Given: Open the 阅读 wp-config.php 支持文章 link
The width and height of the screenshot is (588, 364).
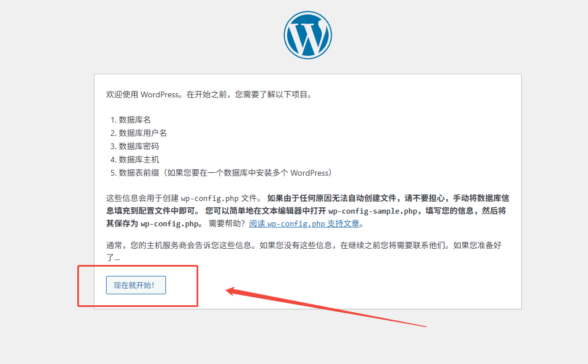Looking at the screenshot, I should point(304,223).
